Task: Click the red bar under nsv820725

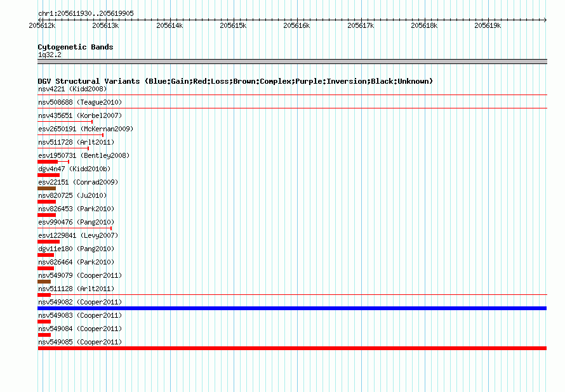Action: click(46, 202)
